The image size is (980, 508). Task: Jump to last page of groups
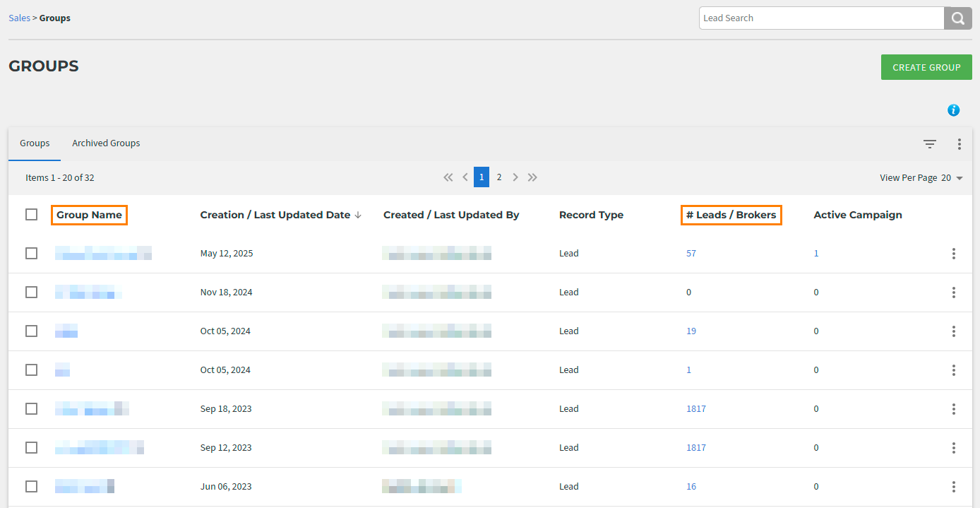click(x=532, y=177)
